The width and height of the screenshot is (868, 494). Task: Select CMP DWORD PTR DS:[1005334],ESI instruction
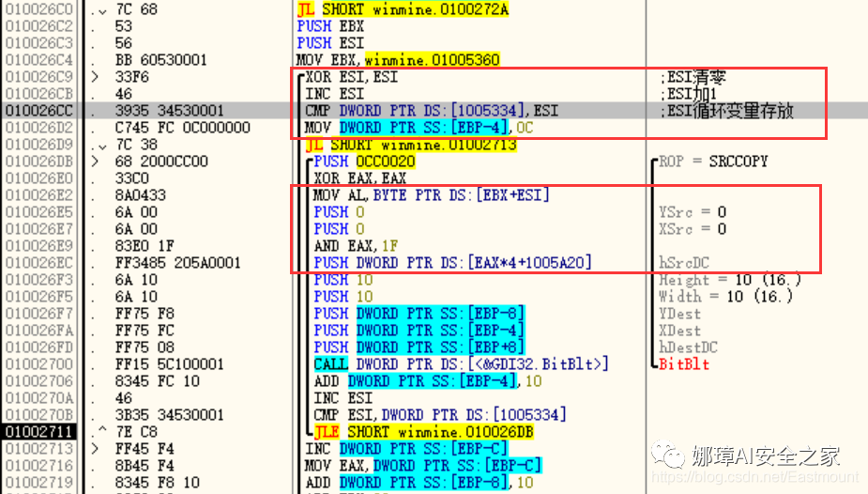432,111
